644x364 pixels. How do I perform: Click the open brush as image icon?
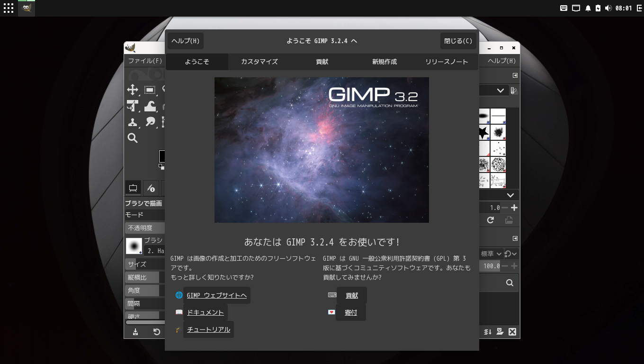click(x=509, y=220)
